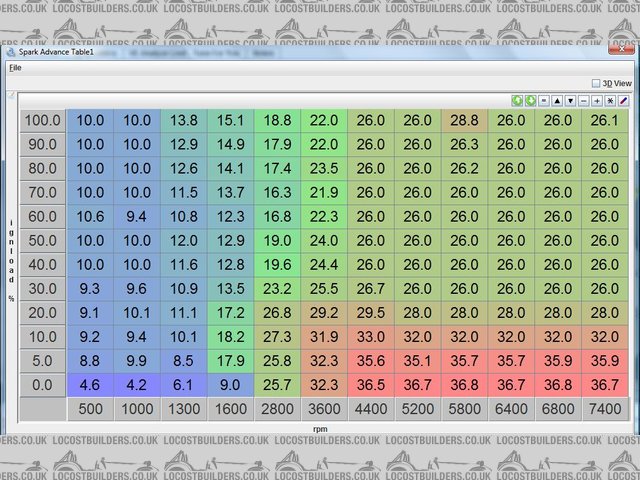Click the green up-arrow toolbar icon

click(x=517, y=100)
